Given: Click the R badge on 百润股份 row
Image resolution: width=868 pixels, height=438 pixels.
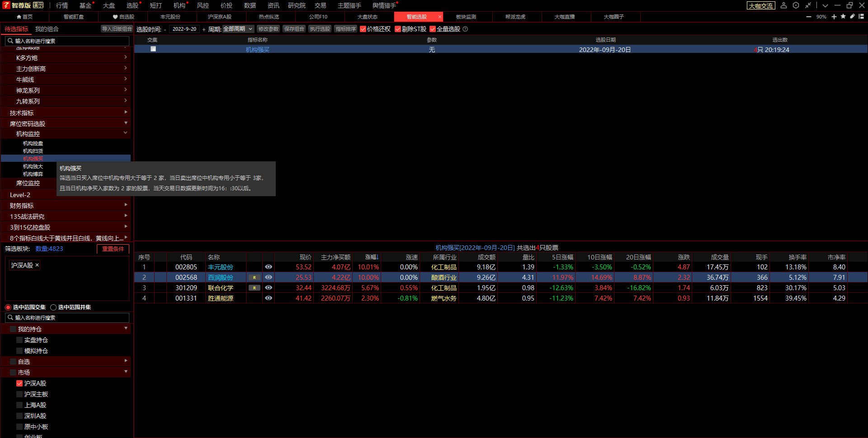Looking at the screenshot, I should pyautogui.click(x=255, y=278).
